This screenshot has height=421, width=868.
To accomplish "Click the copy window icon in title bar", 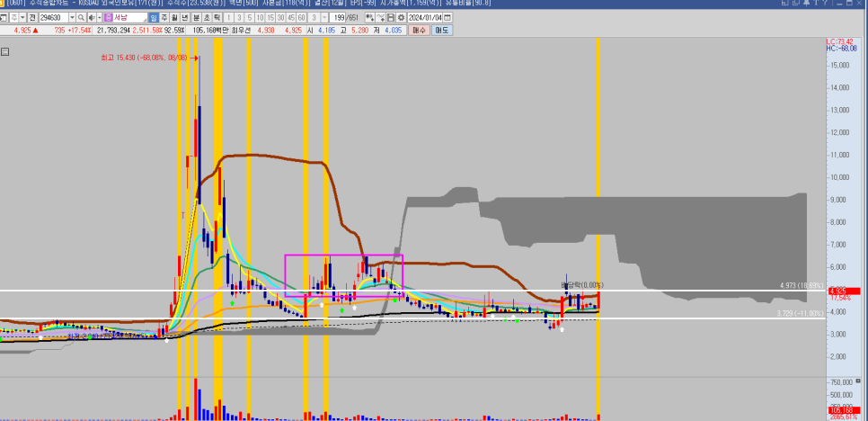I will pos(795,3).
